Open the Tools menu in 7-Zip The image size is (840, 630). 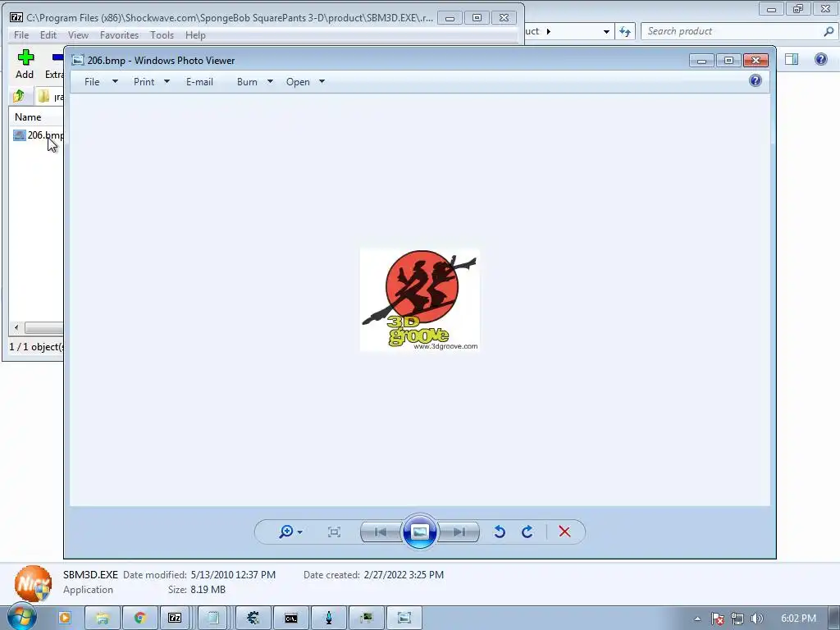coord(162,34)
